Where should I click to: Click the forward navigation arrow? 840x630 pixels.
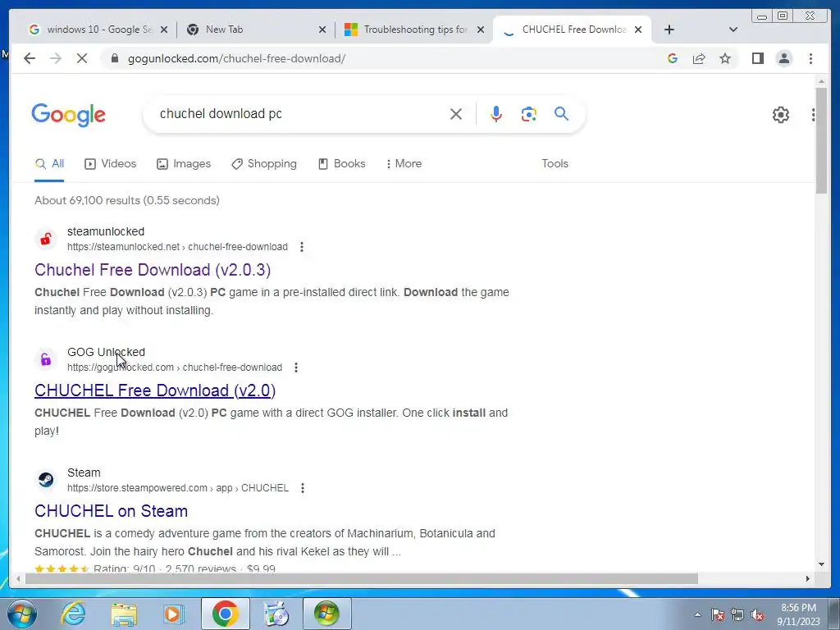[x=56, y=58]
